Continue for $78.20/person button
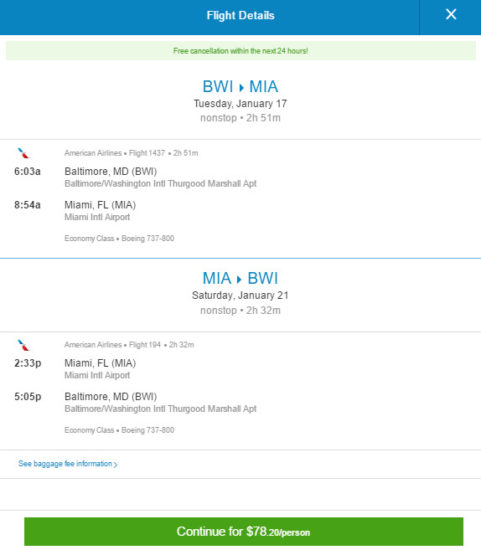 tap(243, 531)
